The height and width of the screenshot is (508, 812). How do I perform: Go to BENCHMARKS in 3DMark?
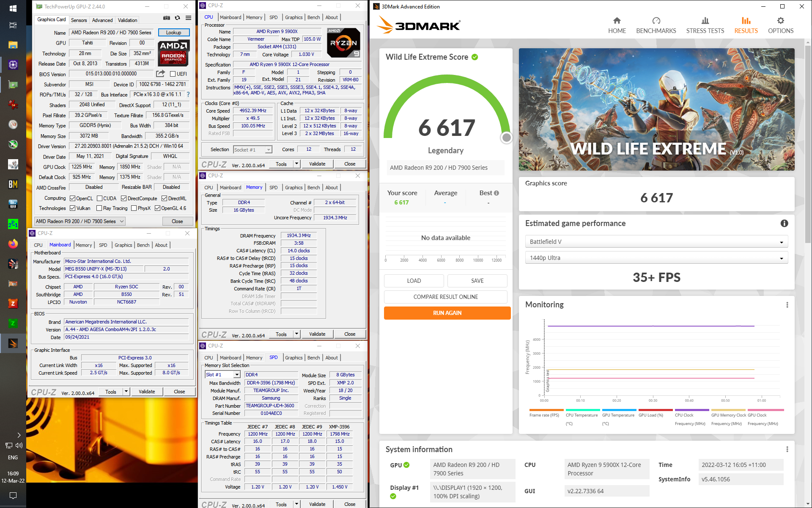point(656,25)
